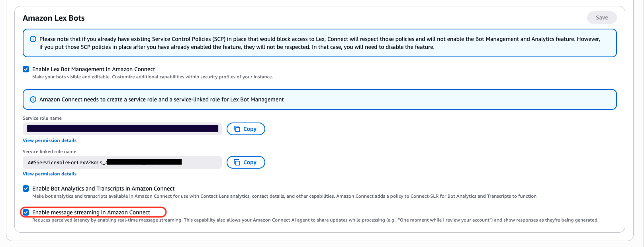Image resolution: width=644 pixels, height=247 pixels.
Task: Open permission details for the service linked role
Action: (x=49, y=173)
